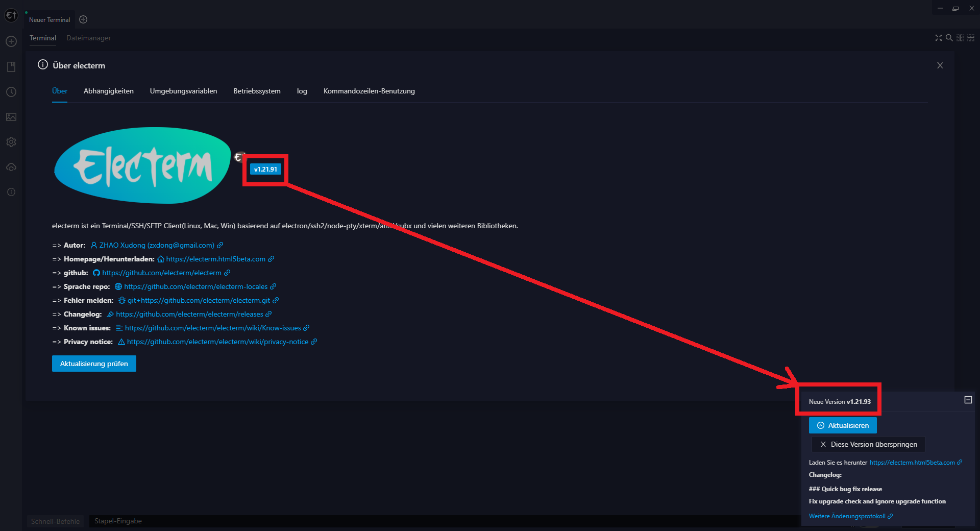Open the Known issues wiki link
Screen dimensions: 980x531
point(213,328)
